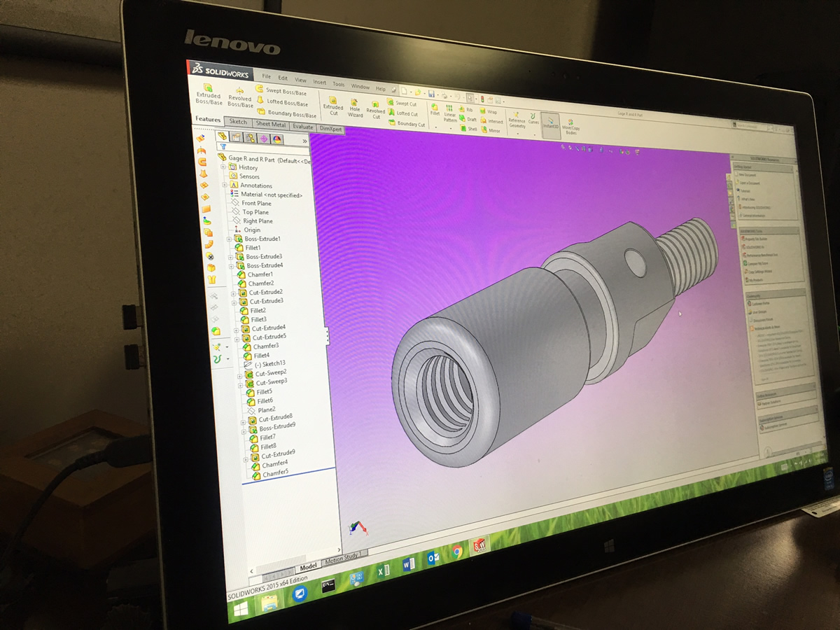840x630 pixels.
Task: Select the Wrap feature tool
Action: pyautogui.click(x=488, y=112)
